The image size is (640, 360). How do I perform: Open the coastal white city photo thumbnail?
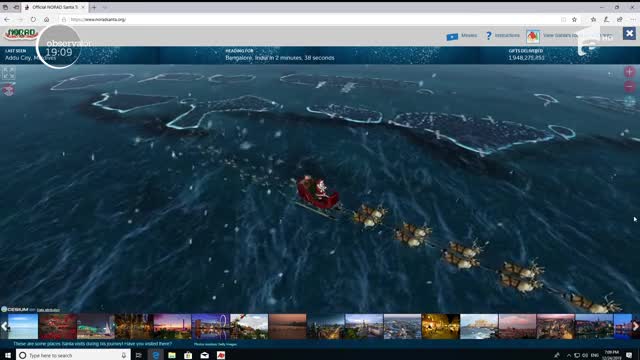479,327
